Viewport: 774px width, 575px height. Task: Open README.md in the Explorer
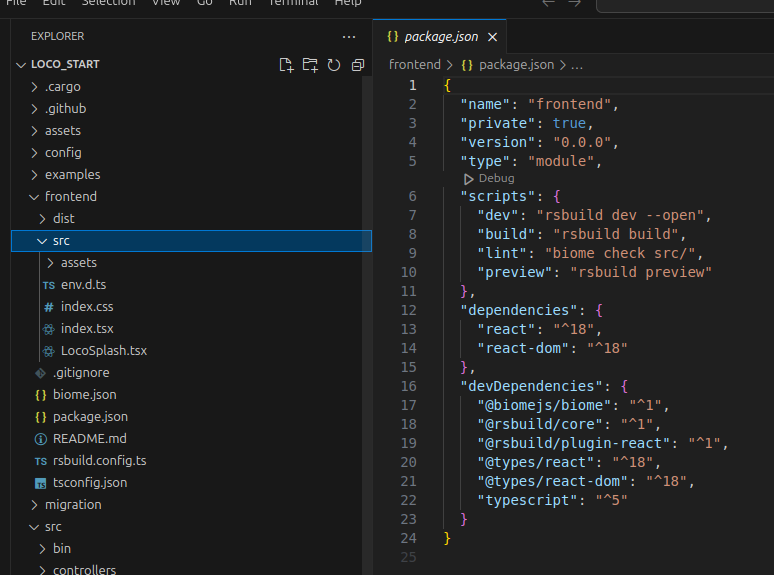pyautogui.click(x=89, y=439)
